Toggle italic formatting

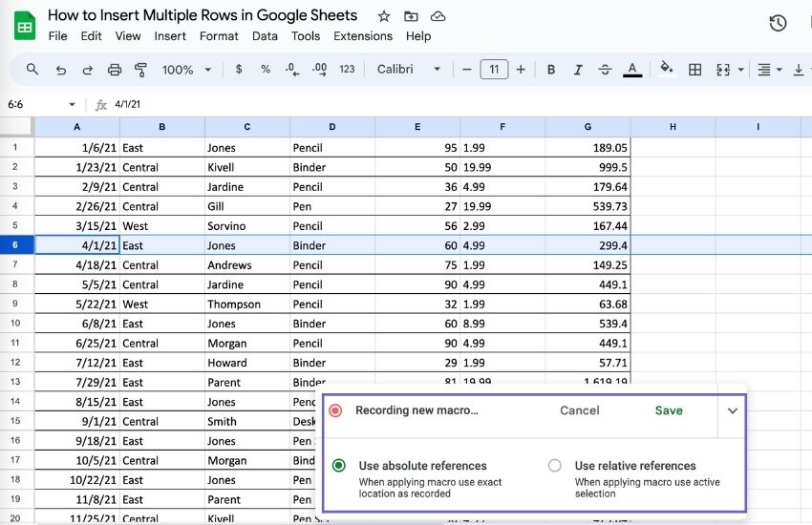point(578,70)
